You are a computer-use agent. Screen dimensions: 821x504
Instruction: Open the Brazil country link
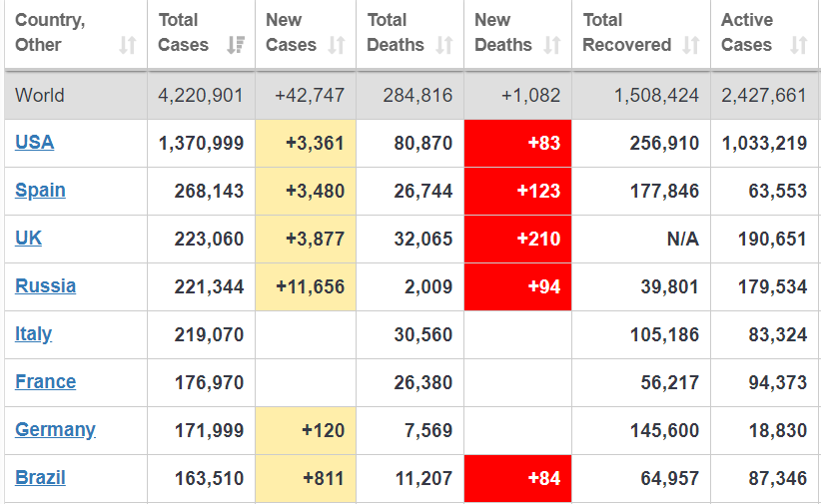pos(40,478)
